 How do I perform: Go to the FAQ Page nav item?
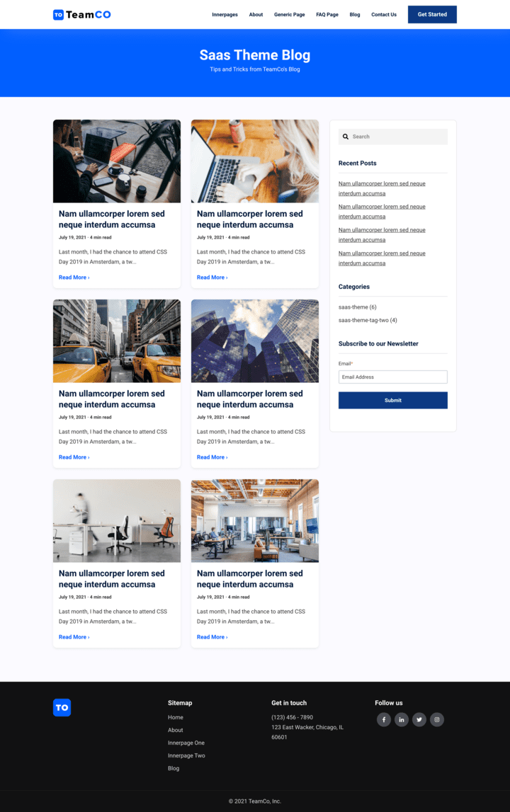point(327,15)
